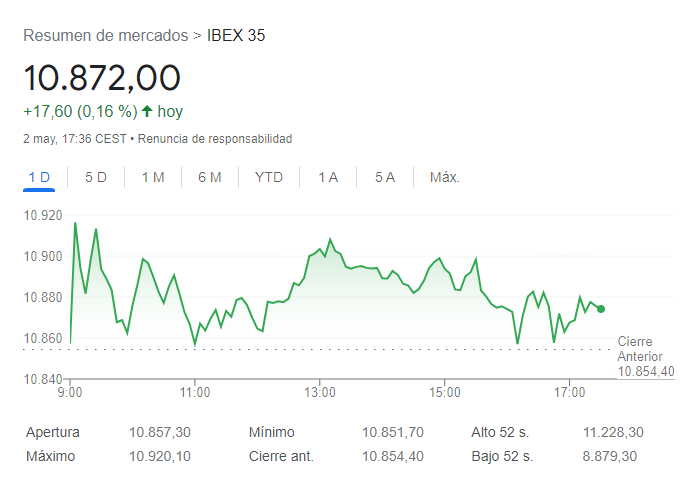Click the 10.872,00 index price
The height and width of the screenshot is (483, 700).
tap(102, 78)
